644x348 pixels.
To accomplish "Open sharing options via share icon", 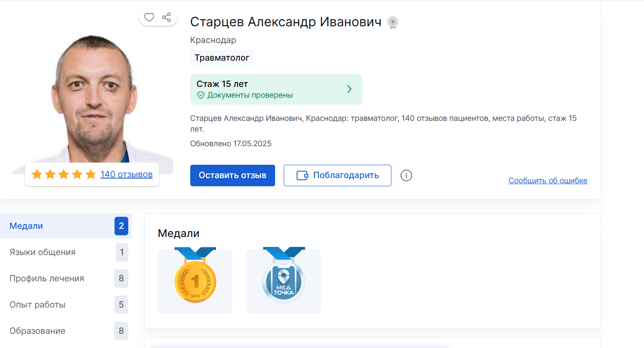I will click(x=167, y=17).
